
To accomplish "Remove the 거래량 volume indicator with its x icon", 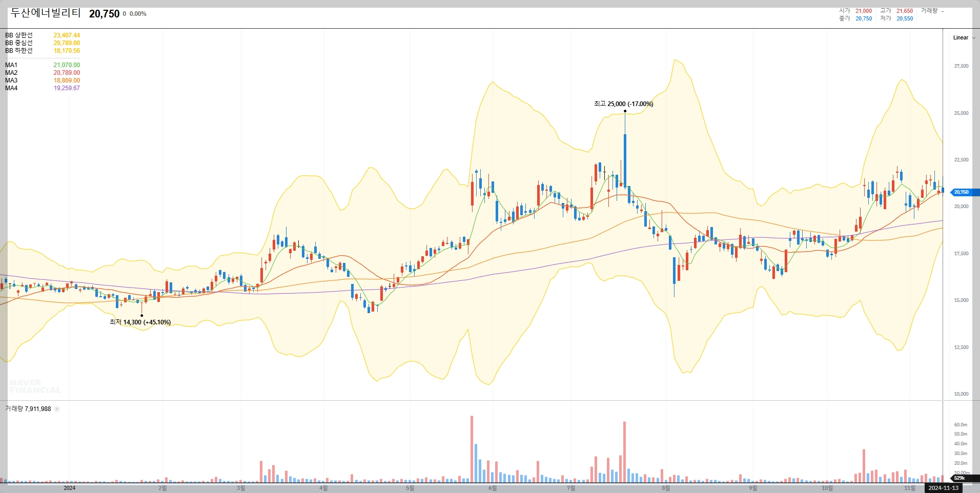I will (x=57, y=409).
